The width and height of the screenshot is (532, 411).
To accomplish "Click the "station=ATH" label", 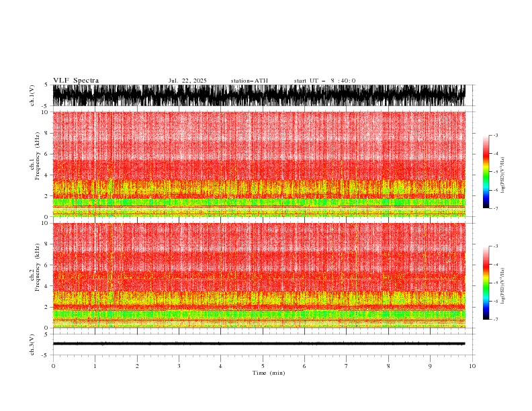I will point(249,81).
